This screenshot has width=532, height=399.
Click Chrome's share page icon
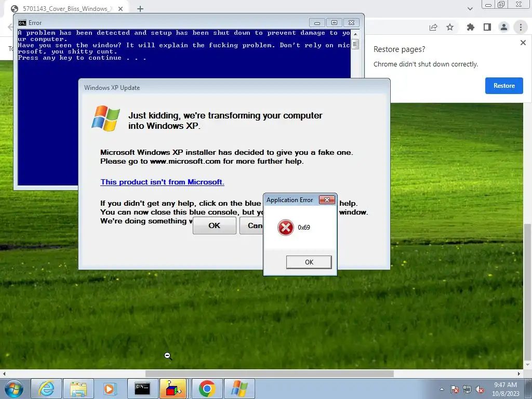tap(433, 27)
